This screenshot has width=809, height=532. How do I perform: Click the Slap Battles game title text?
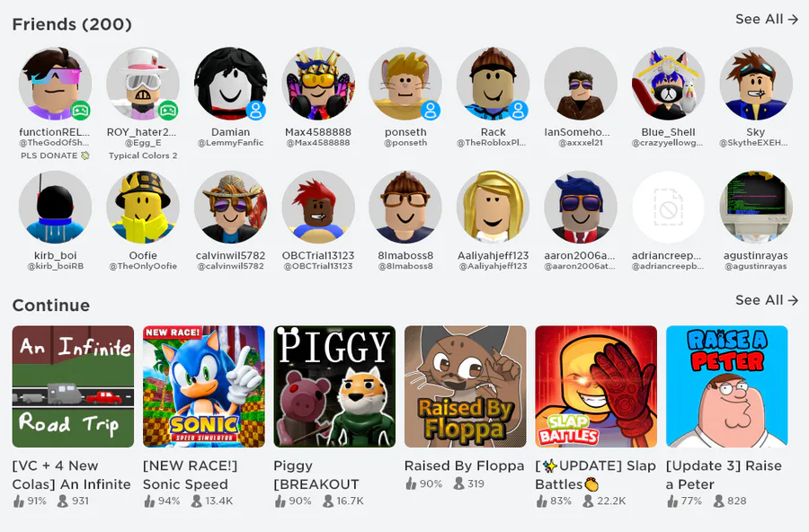tap(595, 474)
